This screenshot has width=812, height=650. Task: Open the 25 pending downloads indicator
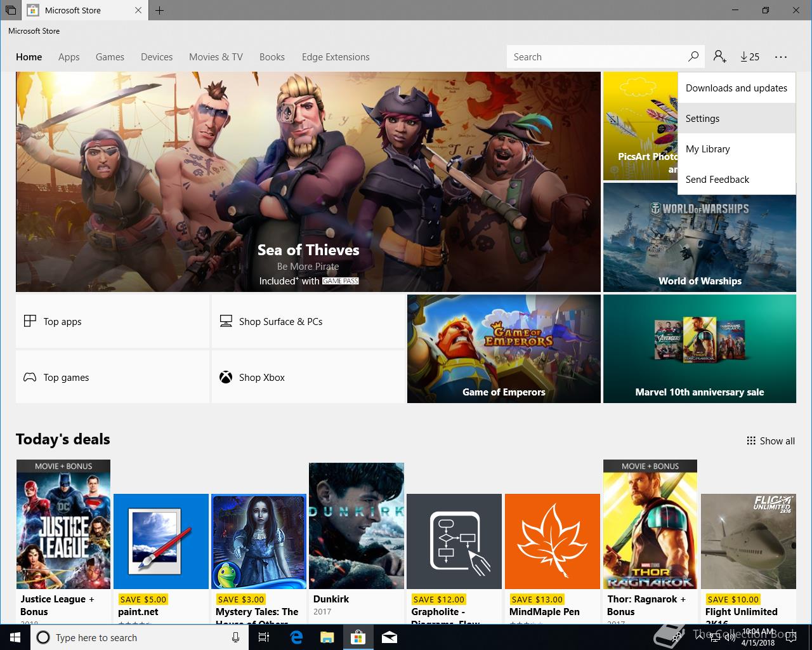point(750,56)
